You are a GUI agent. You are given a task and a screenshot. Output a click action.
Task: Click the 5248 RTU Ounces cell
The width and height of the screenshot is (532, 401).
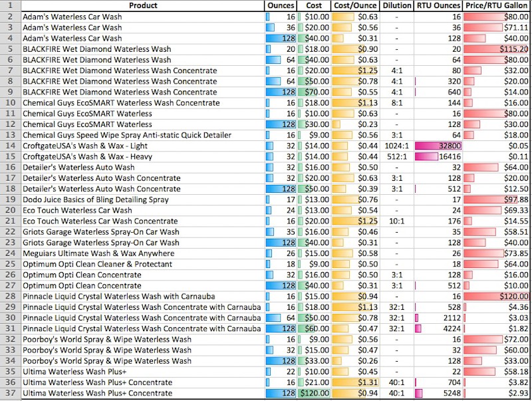(x=438, y=393)
